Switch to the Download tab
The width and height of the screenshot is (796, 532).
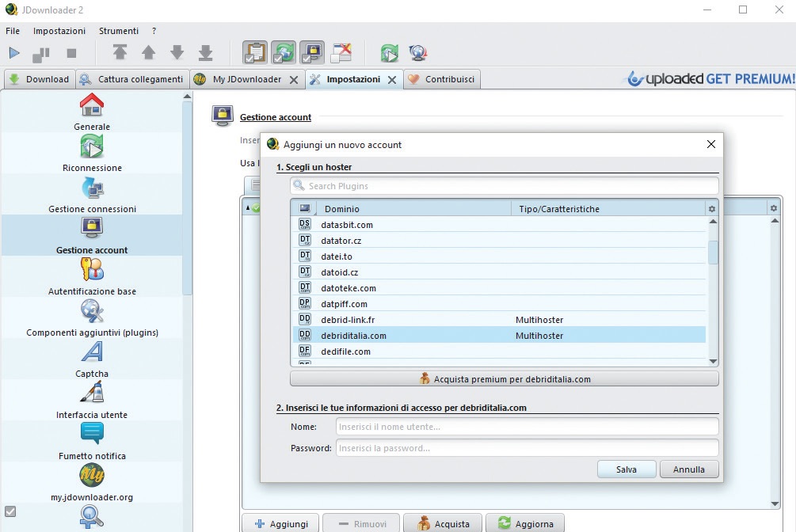[x=40, y=79]
